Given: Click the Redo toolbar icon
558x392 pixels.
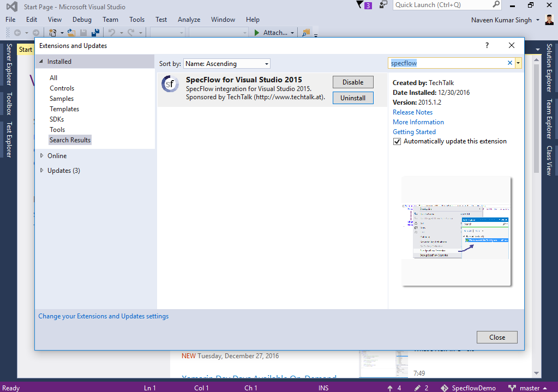Looking at the screenshot, I should coord(131,33).
